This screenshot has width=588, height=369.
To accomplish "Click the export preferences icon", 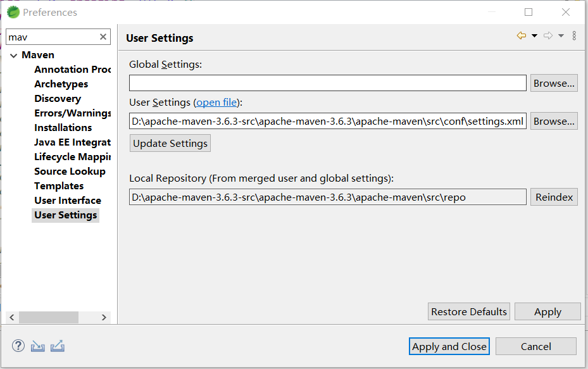I will tap(58, 346).
